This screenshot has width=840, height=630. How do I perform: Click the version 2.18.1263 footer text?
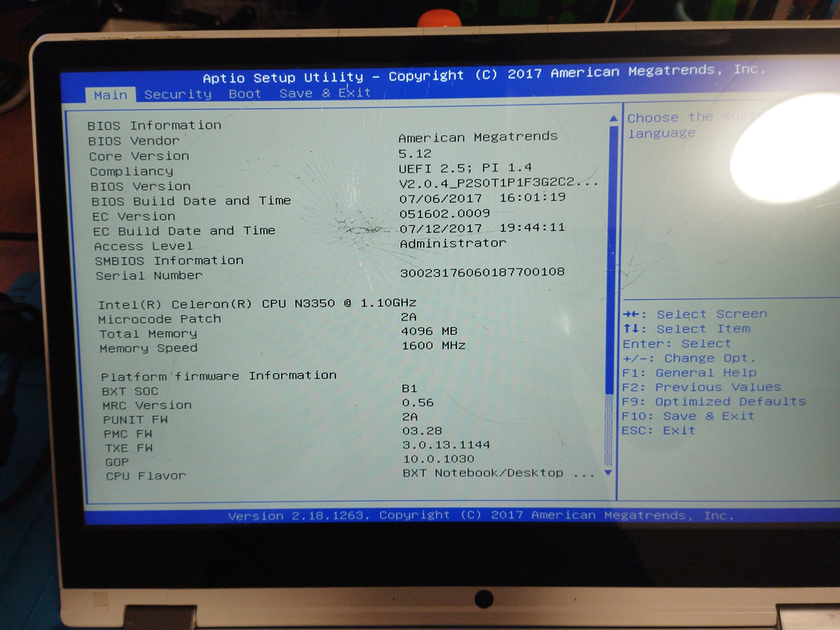point(480,516)
